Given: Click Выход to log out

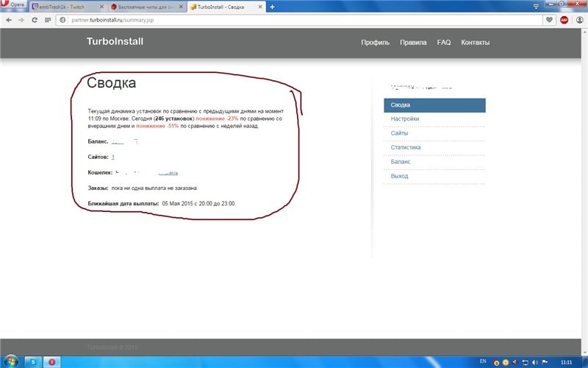Looking at the screenshot, I should [x=399, y=176].
